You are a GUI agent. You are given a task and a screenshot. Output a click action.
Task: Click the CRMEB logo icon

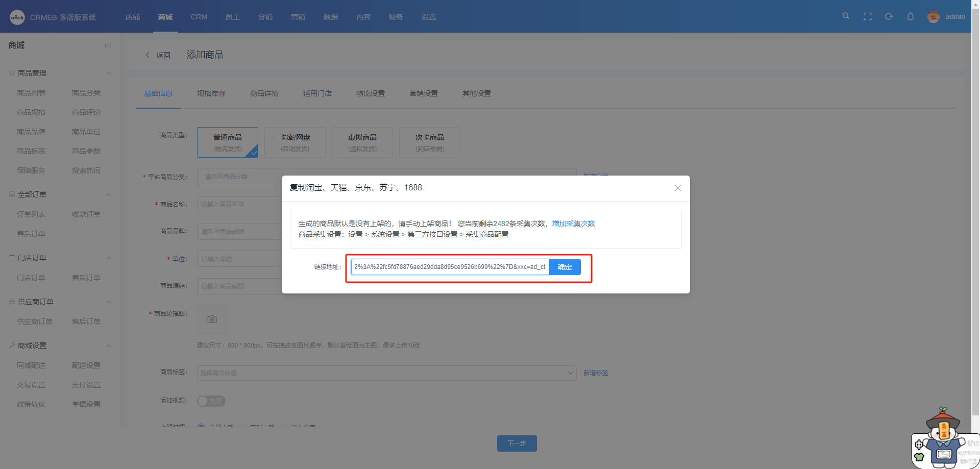[17, 17]
